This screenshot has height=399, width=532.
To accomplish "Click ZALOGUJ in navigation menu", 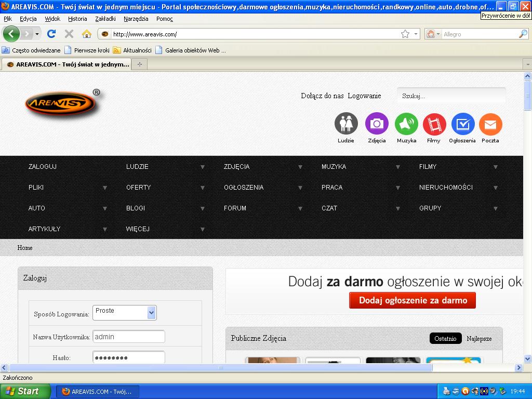I will pos(43,167).
